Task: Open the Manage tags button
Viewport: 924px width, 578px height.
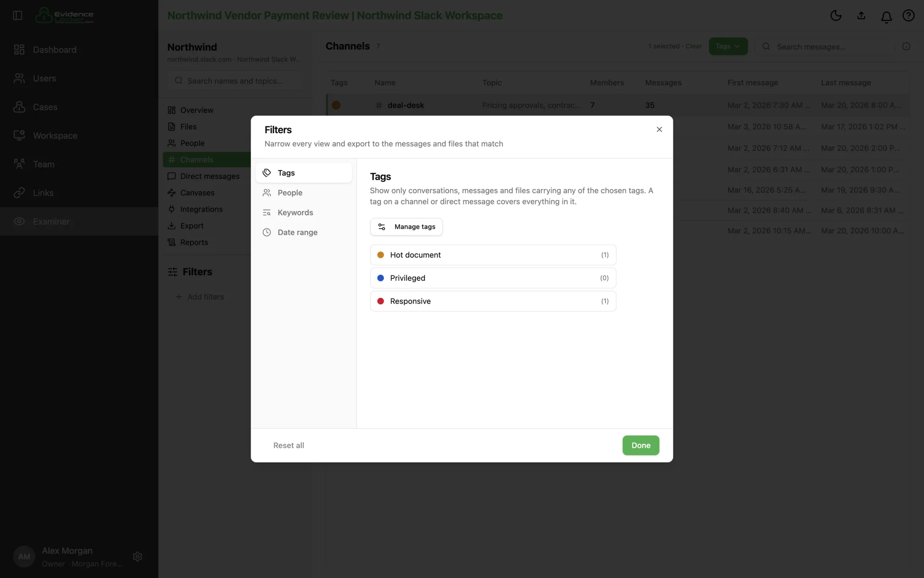Action: coord(406,227)
